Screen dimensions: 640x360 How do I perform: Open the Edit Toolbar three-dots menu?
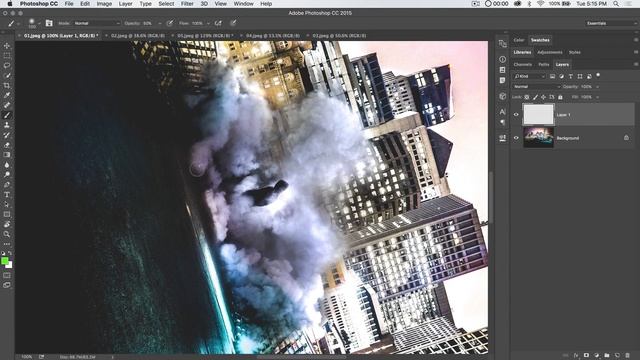7,244
